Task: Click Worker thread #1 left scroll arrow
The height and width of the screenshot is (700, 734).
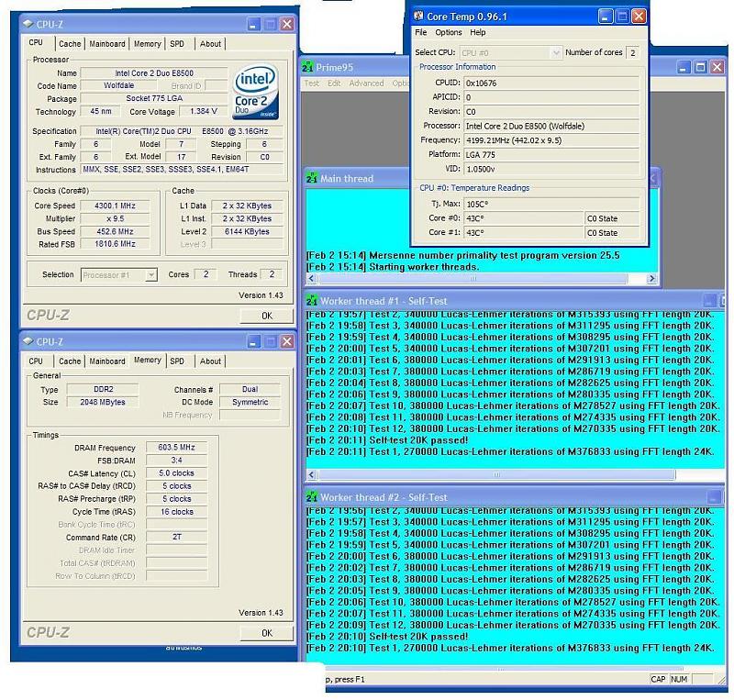Action: [x=311, y=474]
